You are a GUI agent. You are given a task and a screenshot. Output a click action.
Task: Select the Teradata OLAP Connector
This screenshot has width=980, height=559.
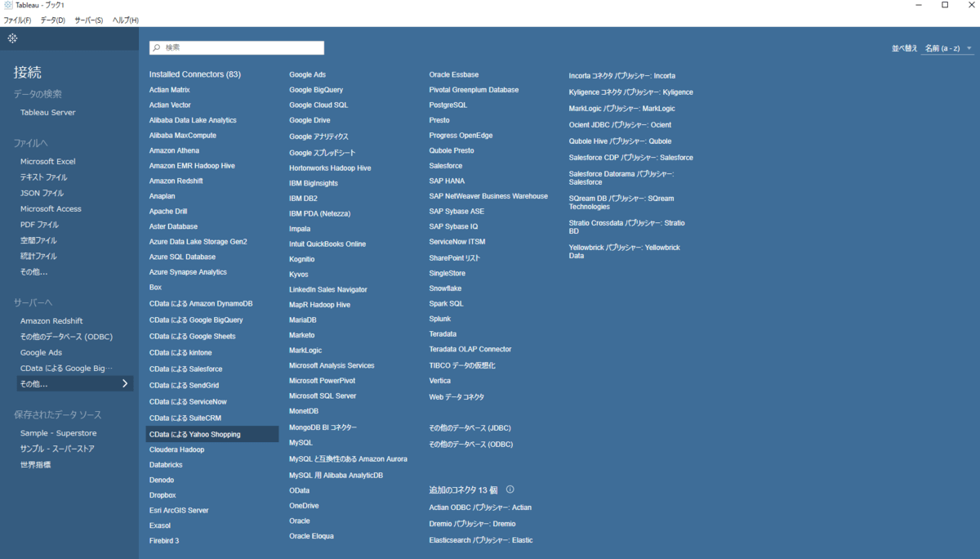click(470, 349)
